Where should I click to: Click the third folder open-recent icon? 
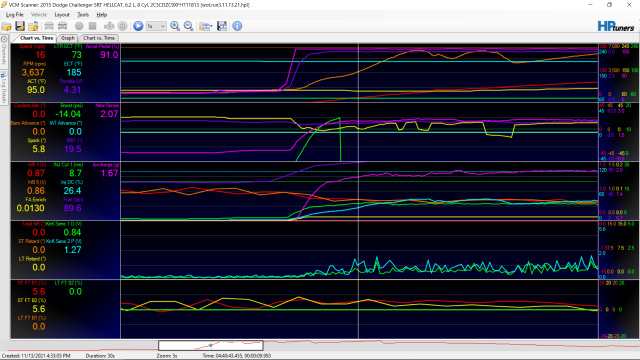33,26
